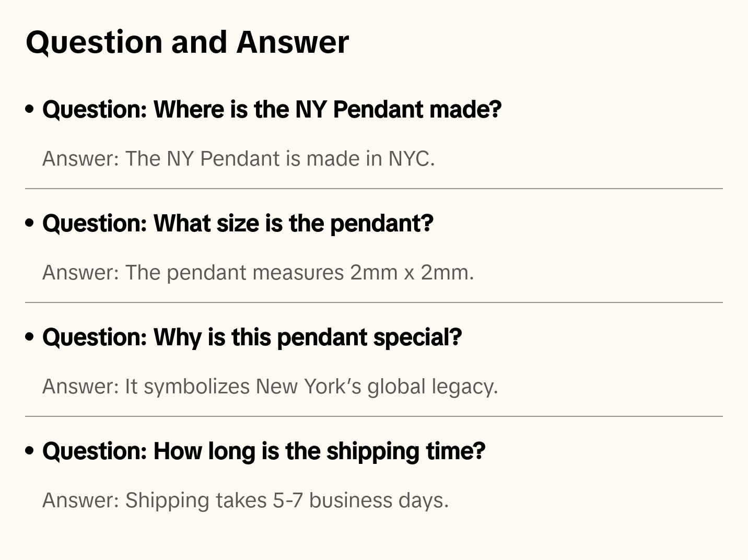Click the divider below the 2mm answer
This screenshot has height=560, width=748.
coord(374,302)
